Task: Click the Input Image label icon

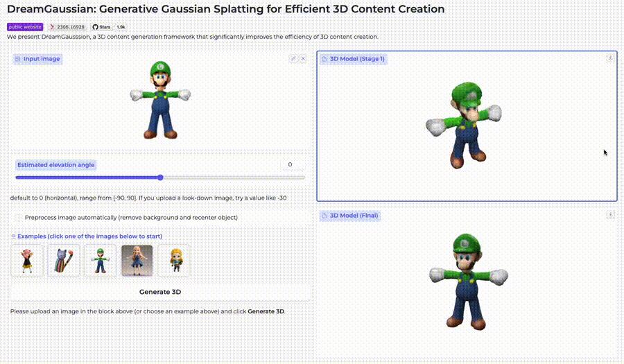Action: pyautogui.click(x=17, y=59)
